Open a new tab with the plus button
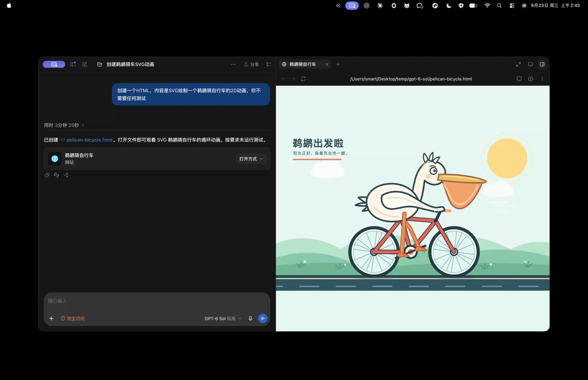This screenshot has height=380, width=588. (338, 64)
